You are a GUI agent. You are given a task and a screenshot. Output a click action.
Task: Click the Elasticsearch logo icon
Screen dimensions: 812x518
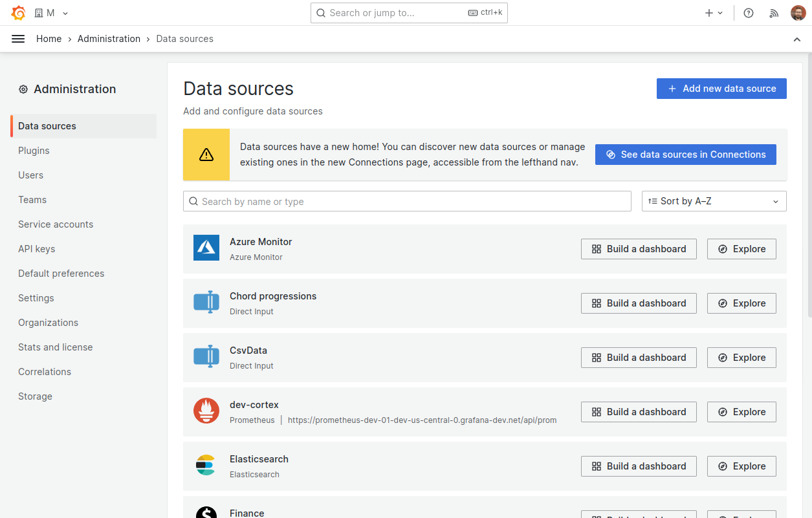205,465
